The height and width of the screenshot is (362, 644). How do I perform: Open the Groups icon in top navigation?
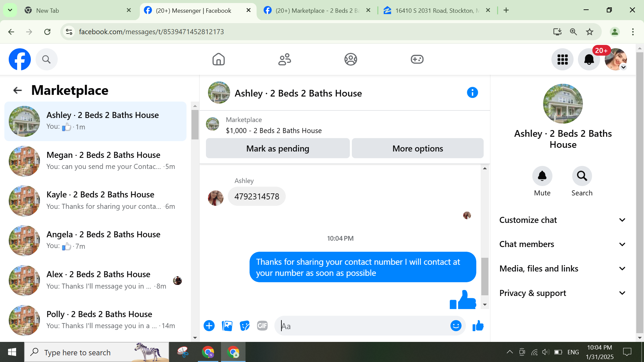[351, 59]
